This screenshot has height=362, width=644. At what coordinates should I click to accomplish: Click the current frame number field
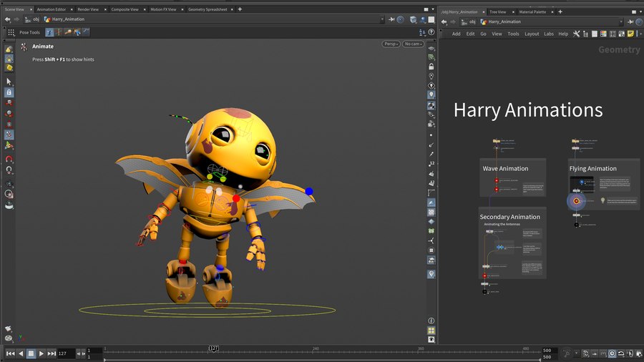[65, 353]
